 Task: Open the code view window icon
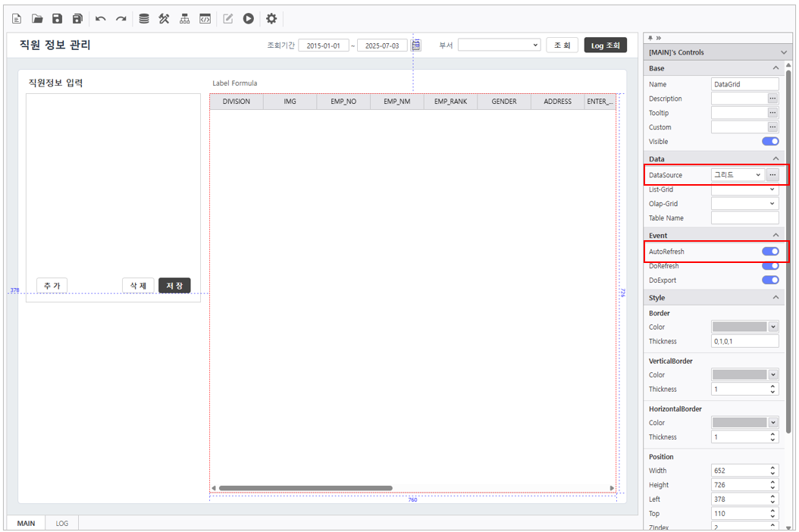tap(205, 19)
